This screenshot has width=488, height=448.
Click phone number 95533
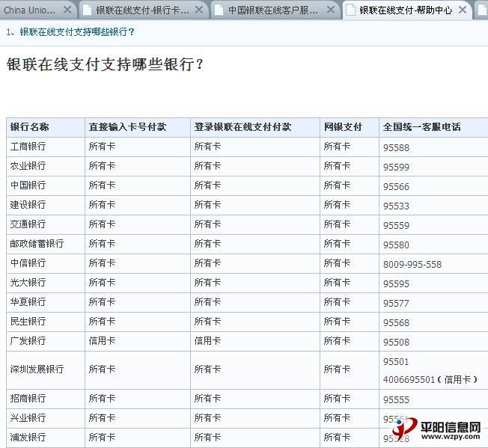pyautogui.click(x=396, y=206)
